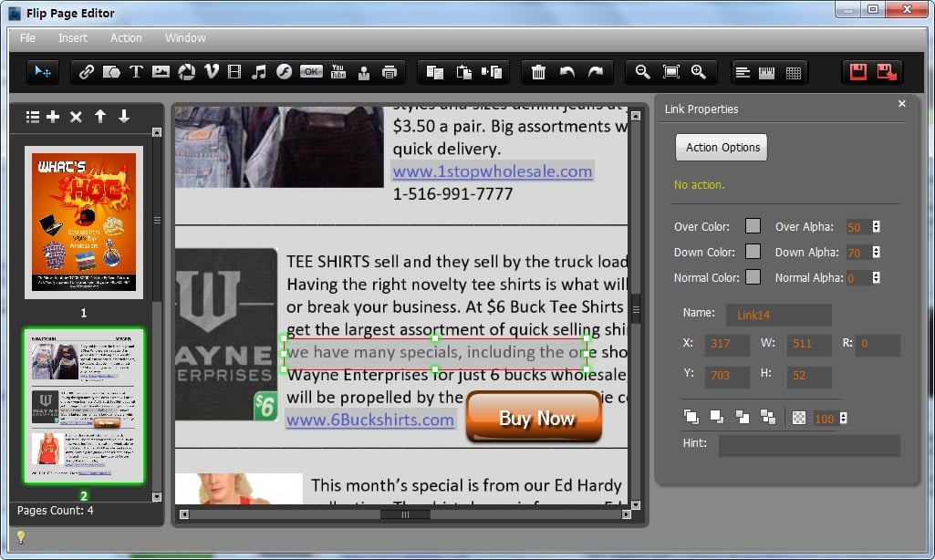
Task: Pick the Down Color swatch
Action: pos(753,252)
